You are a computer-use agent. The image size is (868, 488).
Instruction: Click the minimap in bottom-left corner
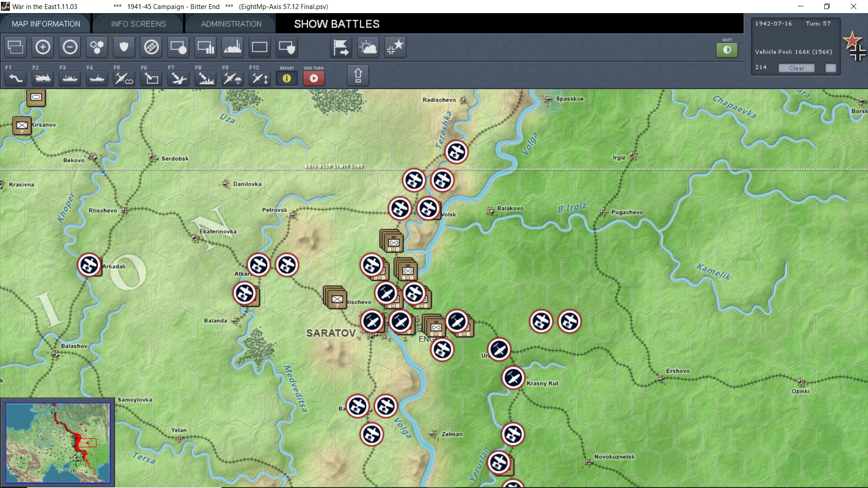point(58,443)
